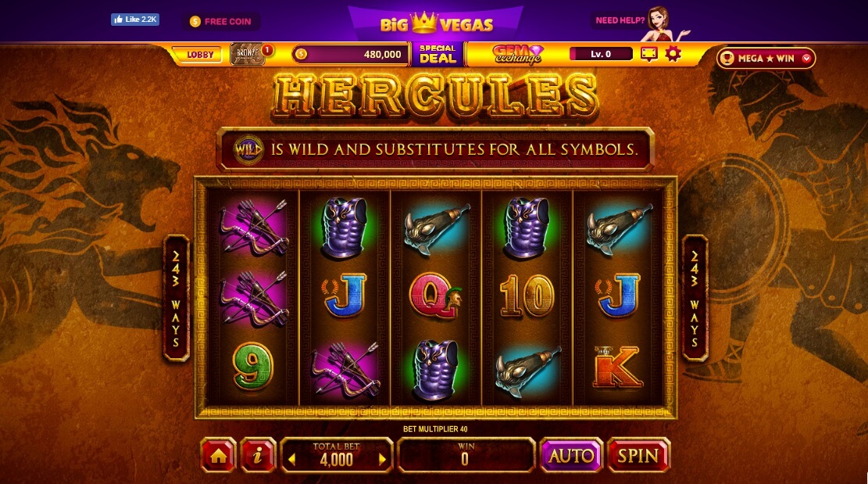Expand the Mega Win dropdown
868x484 pixels.
[806, 58]
